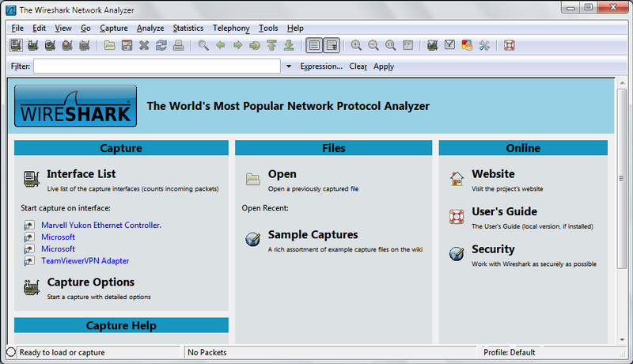
Task: Click the Help lifebuoy toolbar icon
Action: [509, 46]
